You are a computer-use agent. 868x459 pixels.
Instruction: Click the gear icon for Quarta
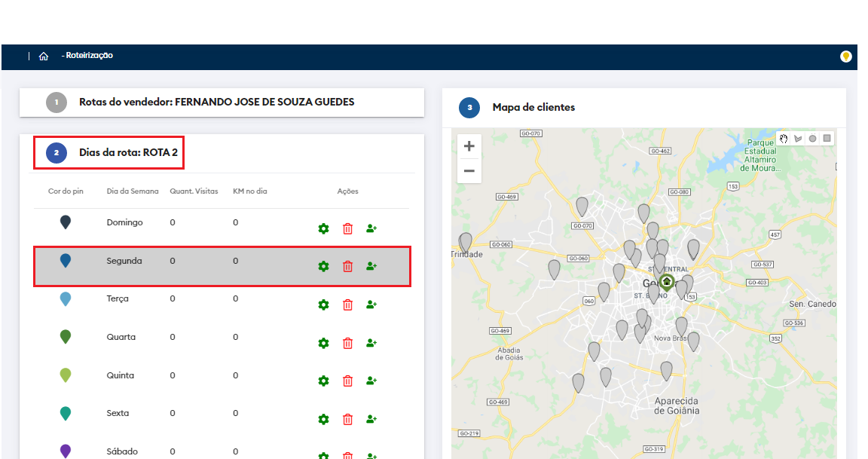pyautogui.click(x=323, y=343)
